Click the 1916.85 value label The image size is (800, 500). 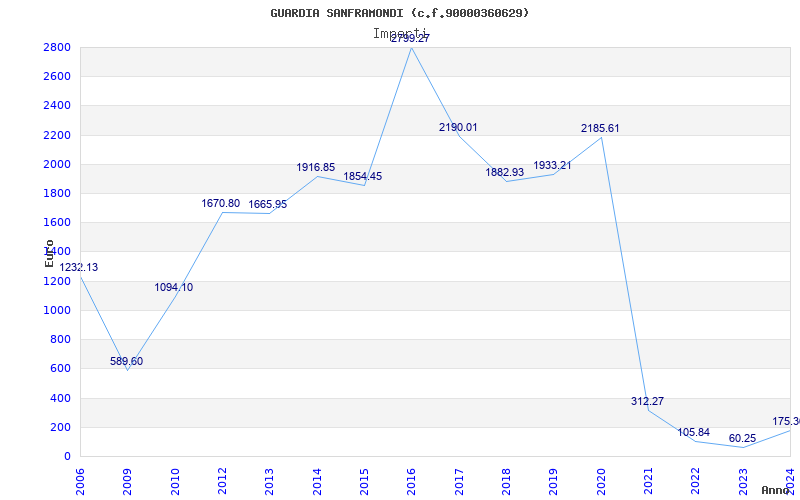click(x=316, y=167)
